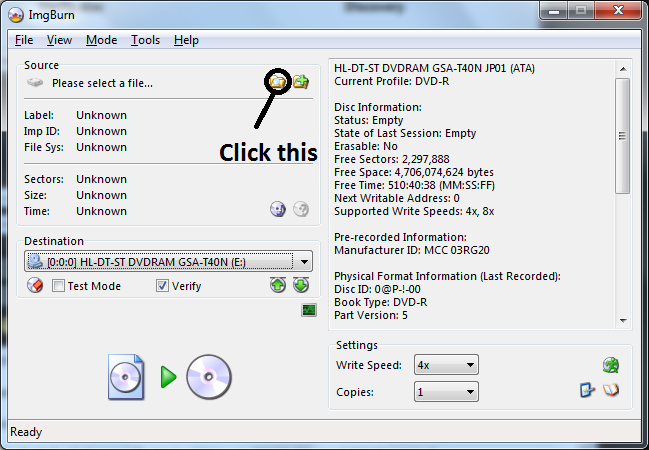The image size is (649, 450).
Task: Click the 'Current Profile: DVD-R' line
Action: pos(392,81)
